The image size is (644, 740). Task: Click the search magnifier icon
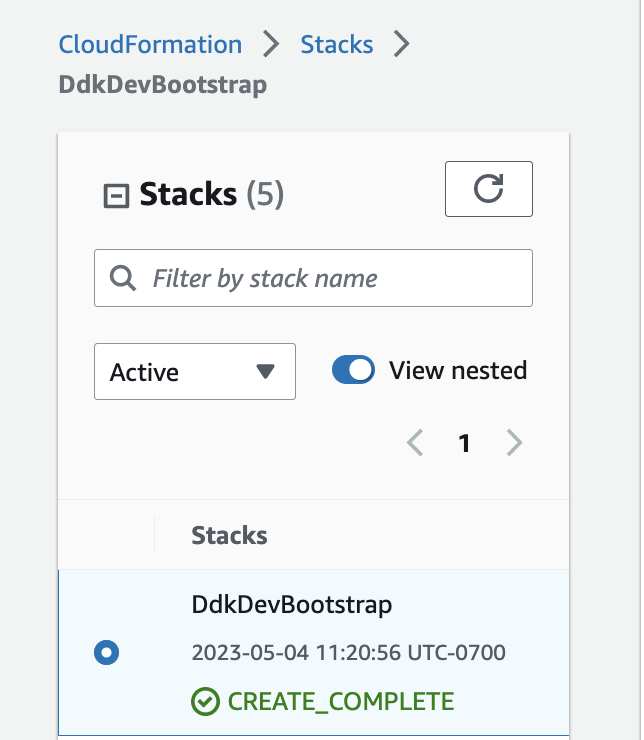coord(123,278)
